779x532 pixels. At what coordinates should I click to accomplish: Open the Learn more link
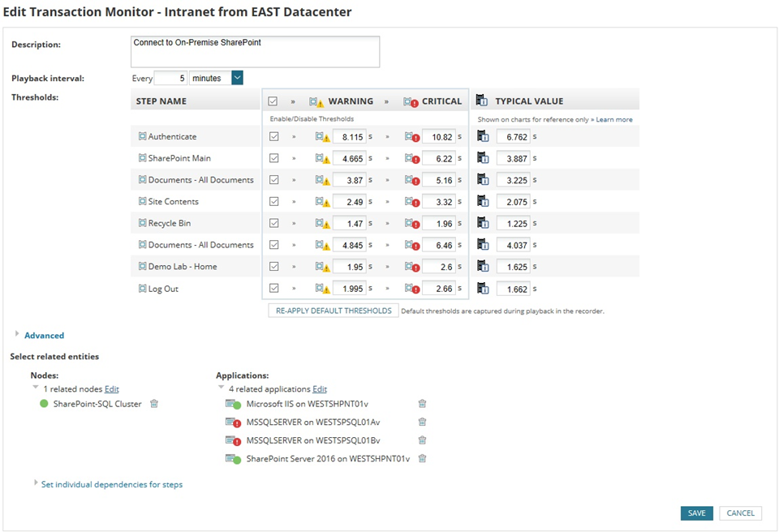(x=614, y=120)
